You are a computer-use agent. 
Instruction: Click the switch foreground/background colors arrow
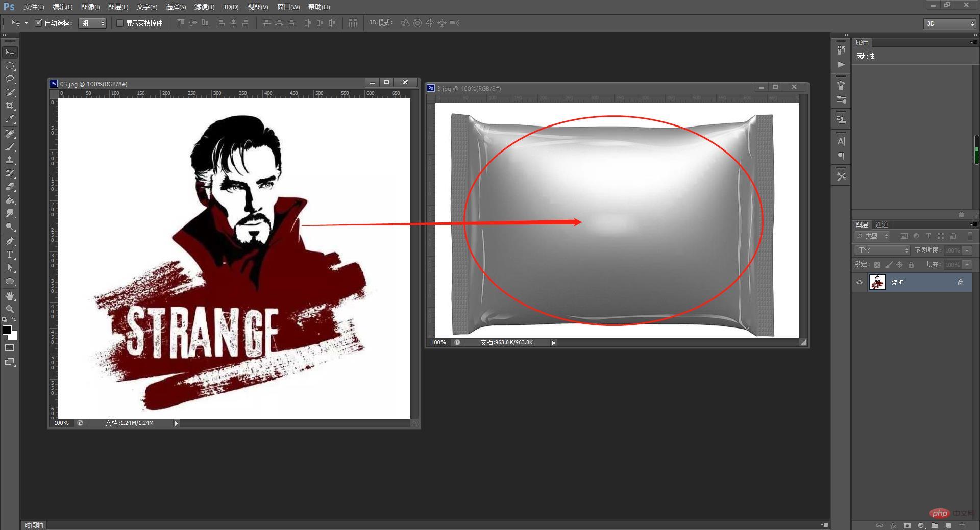[x=14, y=320]
